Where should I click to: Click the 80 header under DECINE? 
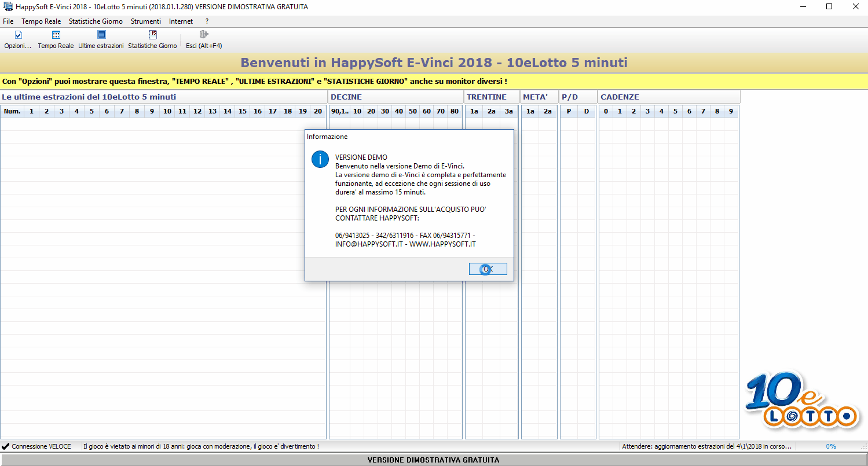454,111
